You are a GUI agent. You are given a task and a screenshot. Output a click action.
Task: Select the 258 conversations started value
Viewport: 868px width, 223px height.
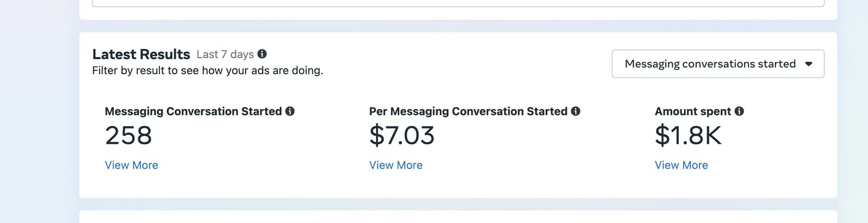(129, 136)
